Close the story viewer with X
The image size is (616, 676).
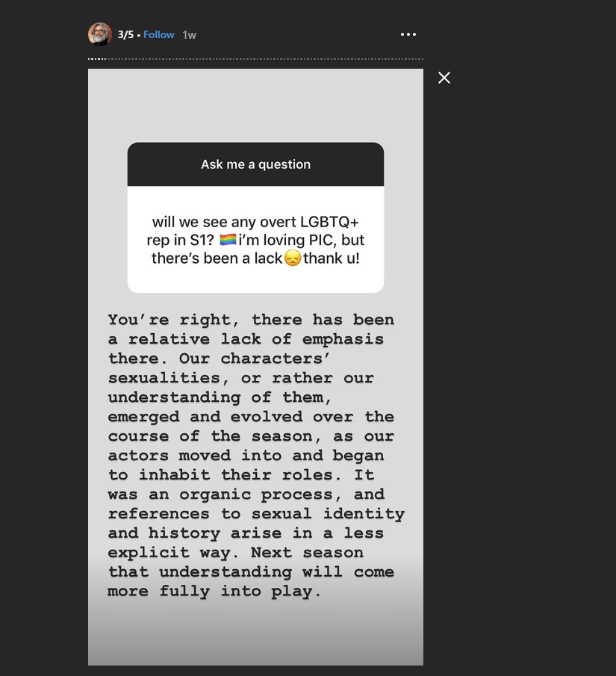pos(444,78)
